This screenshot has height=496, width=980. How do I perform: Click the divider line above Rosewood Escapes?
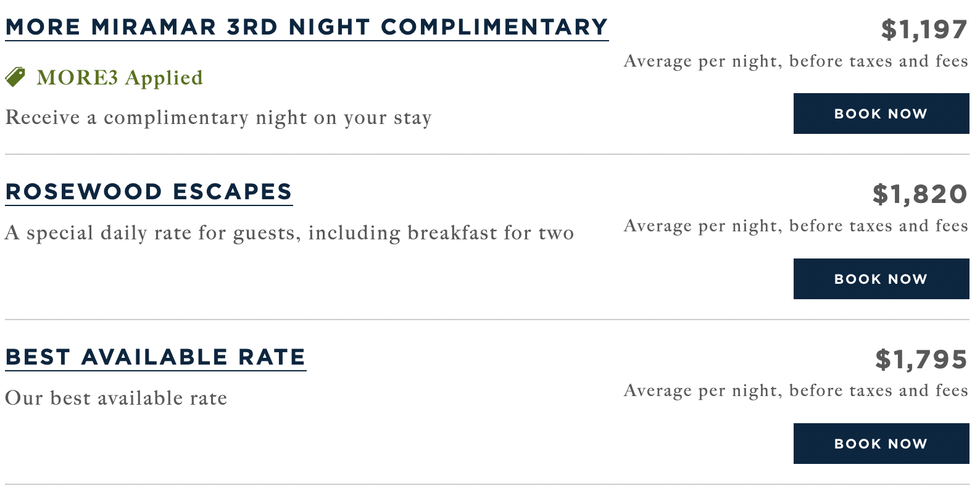[x=487, y=154]
